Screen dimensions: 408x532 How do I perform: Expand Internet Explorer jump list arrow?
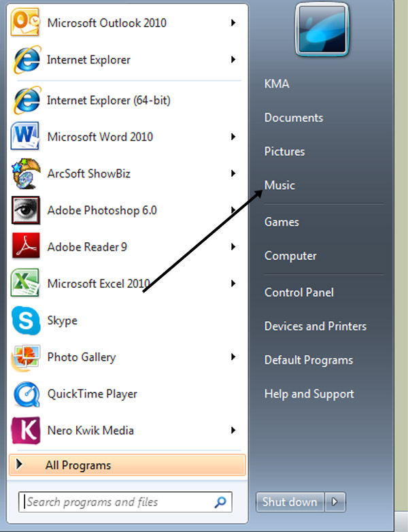(x=233, y=59)
